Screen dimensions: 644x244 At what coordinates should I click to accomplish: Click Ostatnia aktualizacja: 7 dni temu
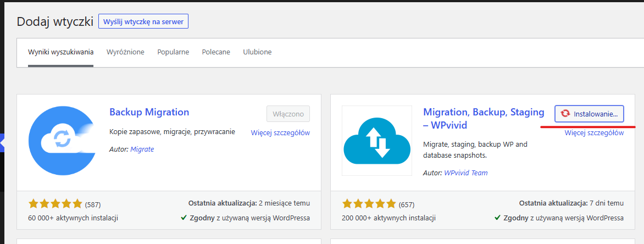(x=571, y=203)
